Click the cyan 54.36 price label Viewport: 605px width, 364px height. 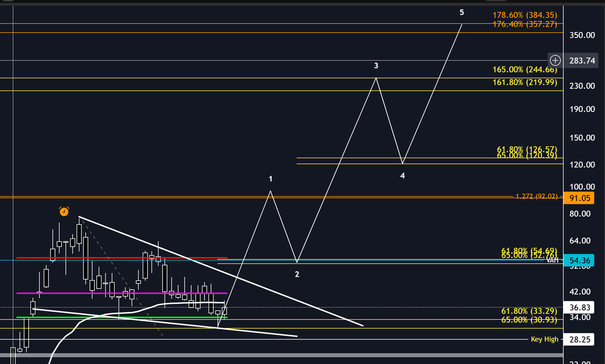click(x=580, y=260)
